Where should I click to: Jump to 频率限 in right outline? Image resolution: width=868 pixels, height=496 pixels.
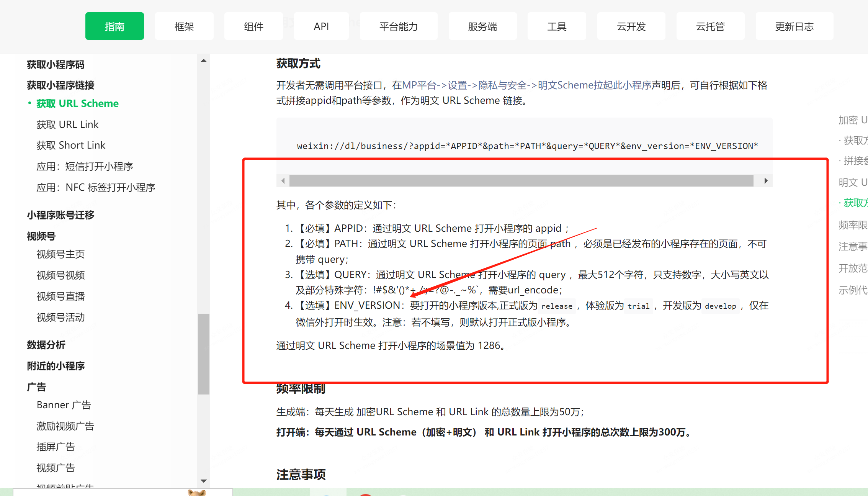tap(853, 225)
